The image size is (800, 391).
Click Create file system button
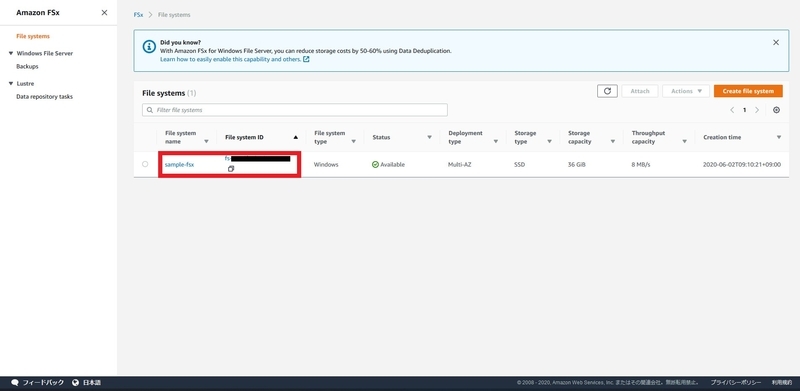click(x=748, y=91)
